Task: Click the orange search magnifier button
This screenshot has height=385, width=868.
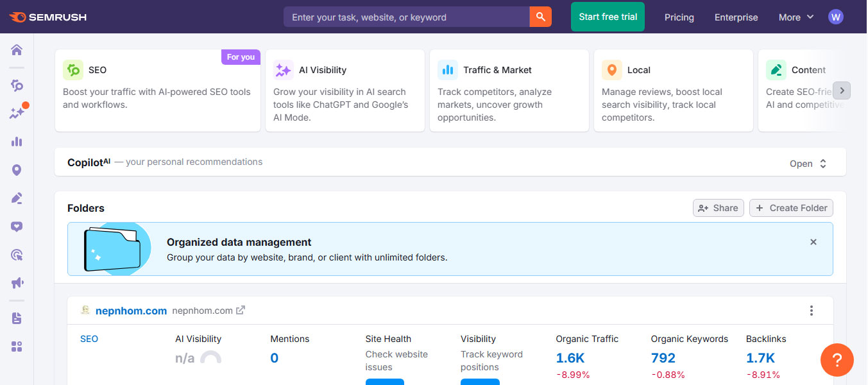Action: tap(540, 17)
